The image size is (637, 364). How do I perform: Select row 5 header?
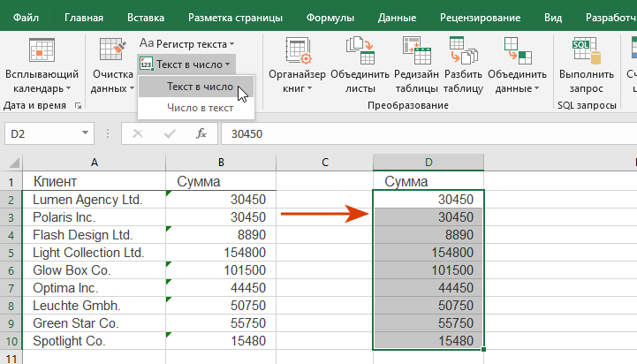coord(11,253)
